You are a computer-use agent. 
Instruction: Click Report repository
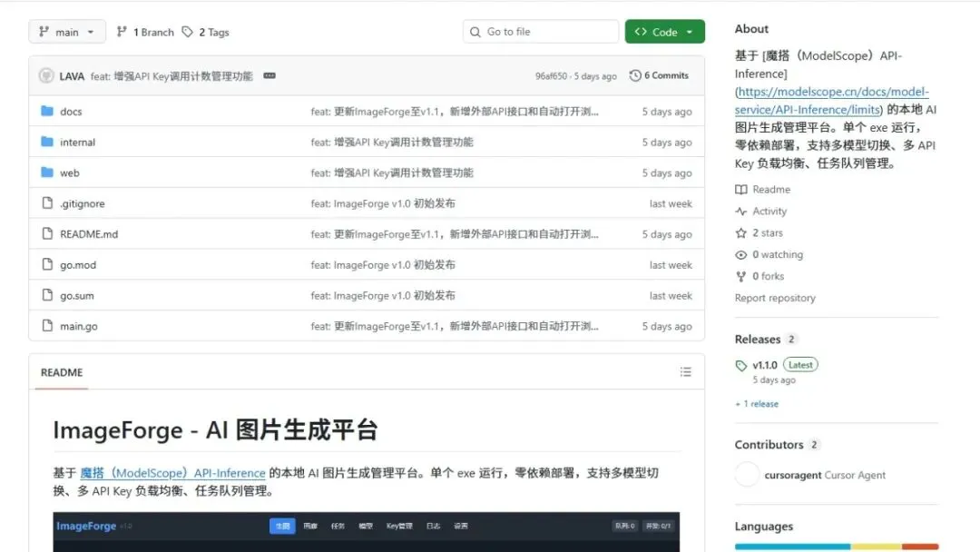click(x=775, y=298)
